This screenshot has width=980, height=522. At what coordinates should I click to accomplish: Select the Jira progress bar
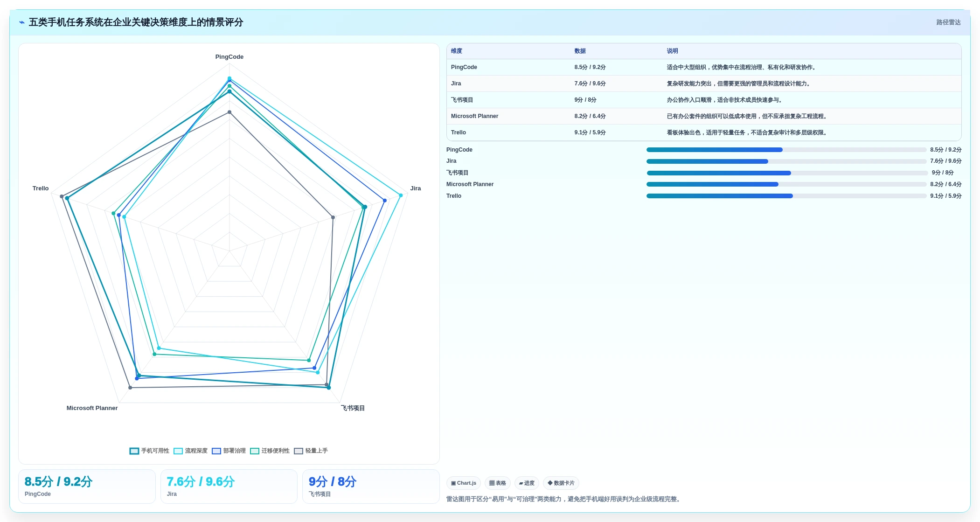point(786,161)
